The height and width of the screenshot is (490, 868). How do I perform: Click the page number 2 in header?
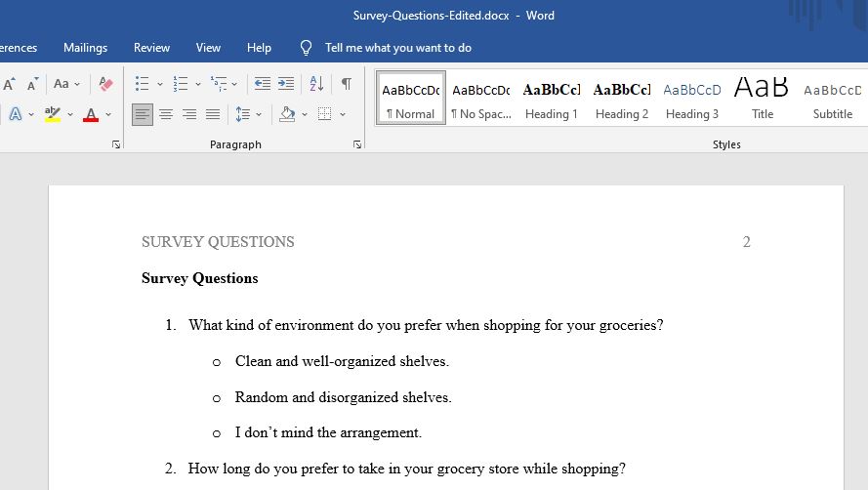point(746,242)
